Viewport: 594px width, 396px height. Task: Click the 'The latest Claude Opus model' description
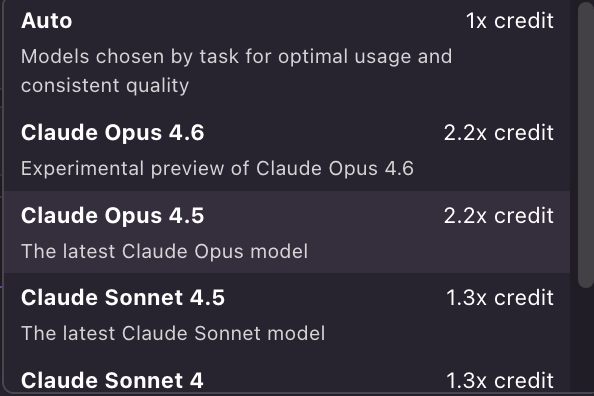[164, 251]
